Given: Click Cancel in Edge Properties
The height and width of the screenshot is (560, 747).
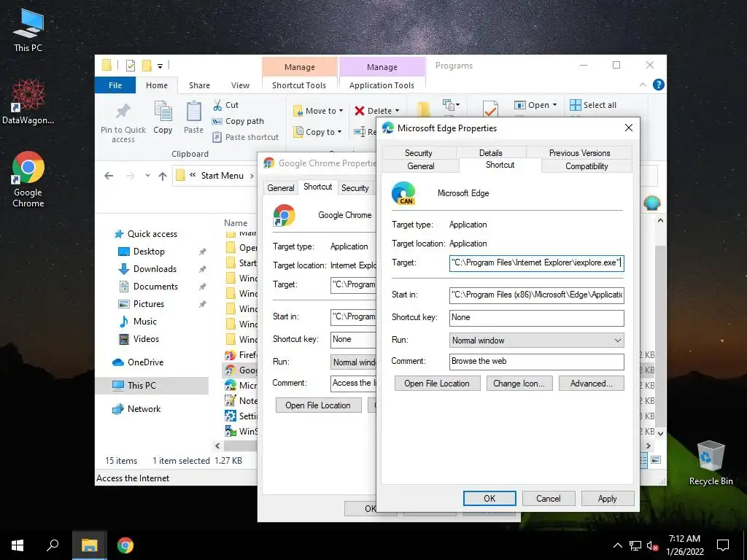Looking at the screenshot, I should [x=549, y=499].
